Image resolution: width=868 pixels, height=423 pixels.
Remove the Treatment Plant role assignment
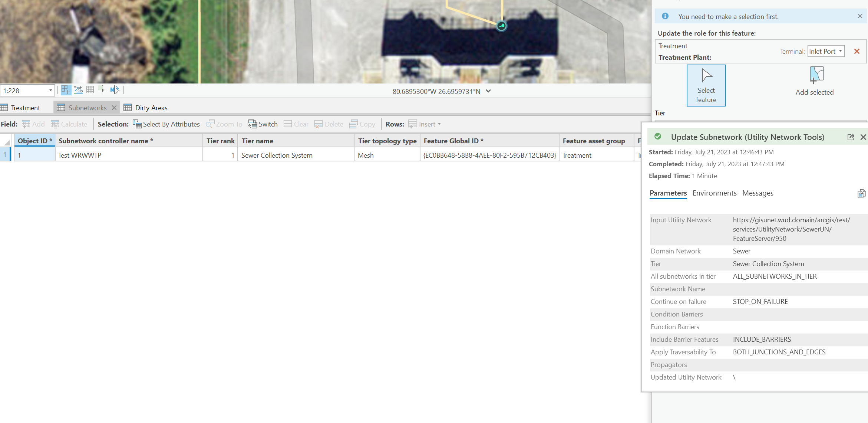click(857, 51)
